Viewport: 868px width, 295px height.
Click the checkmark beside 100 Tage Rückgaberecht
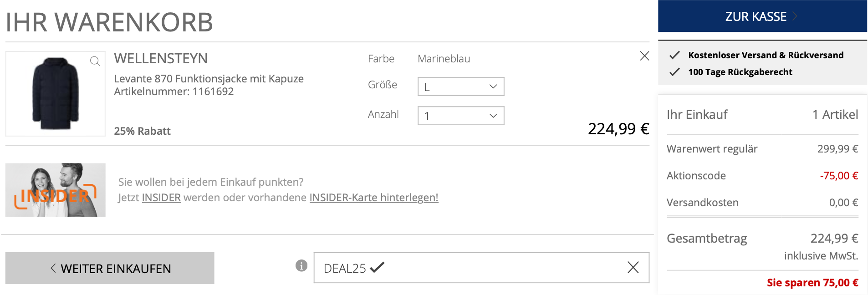(674, 72)
